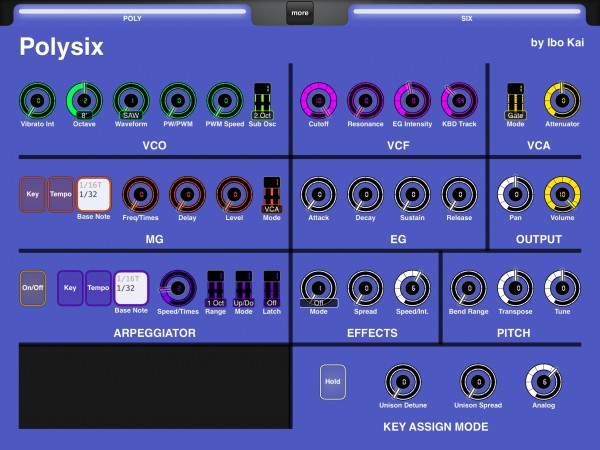Click the yellow Attenuator knob

coord(562,101)
